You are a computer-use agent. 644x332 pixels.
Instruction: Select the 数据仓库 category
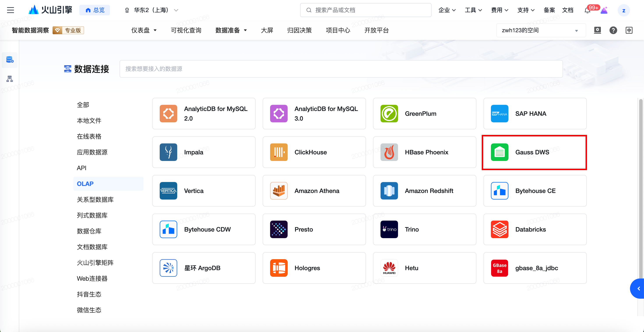(89, 231)
